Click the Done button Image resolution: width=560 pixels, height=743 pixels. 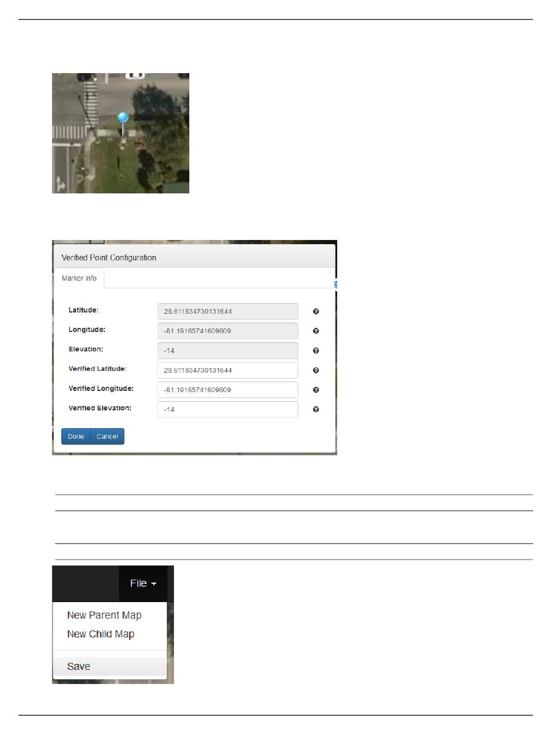(76, 436)
